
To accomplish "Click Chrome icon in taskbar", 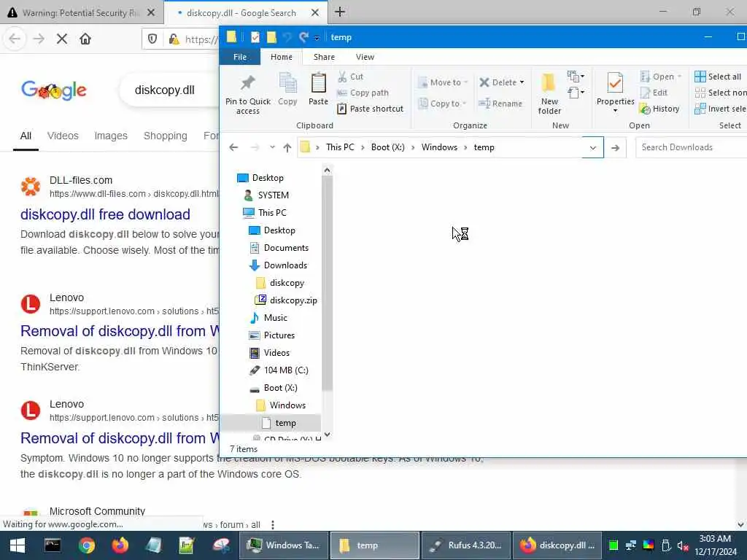I will pos(86,545).
